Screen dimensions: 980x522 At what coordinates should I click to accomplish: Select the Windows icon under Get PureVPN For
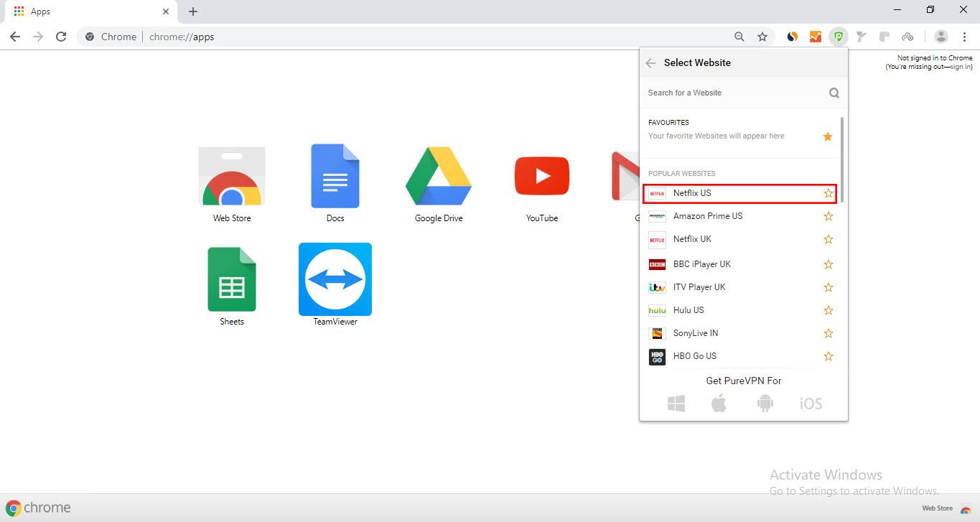(x=676, y=403)
